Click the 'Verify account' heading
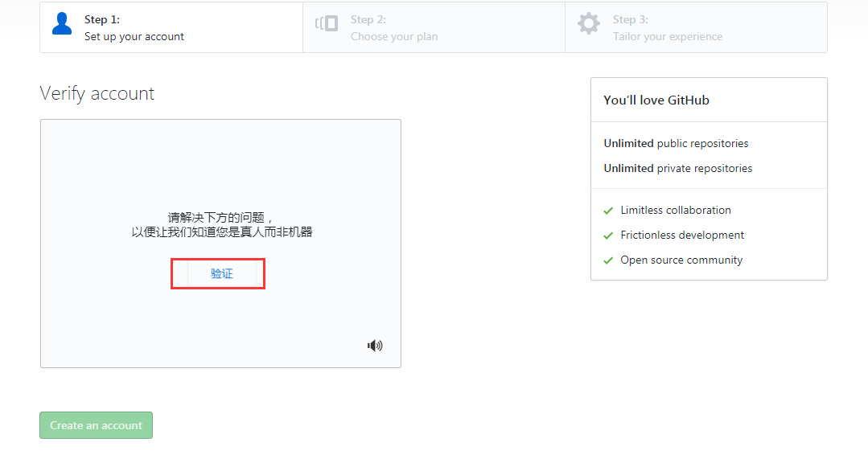The height and width of the screenshot is (467, 868). click(x=97, y=93)
